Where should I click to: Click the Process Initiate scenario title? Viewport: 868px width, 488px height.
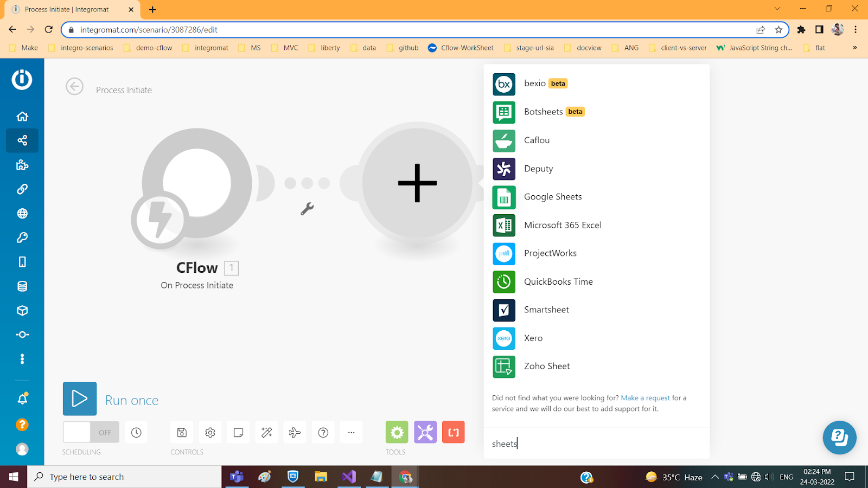(x=124, y=90)
